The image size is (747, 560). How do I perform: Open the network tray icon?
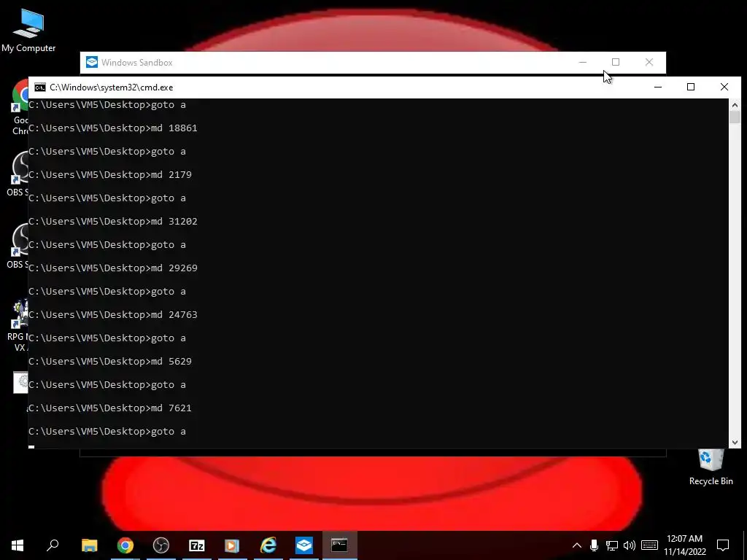612,545
